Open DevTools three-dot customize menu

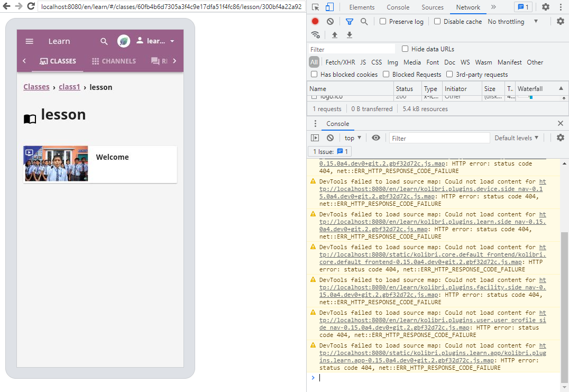[x=561, y=7]
